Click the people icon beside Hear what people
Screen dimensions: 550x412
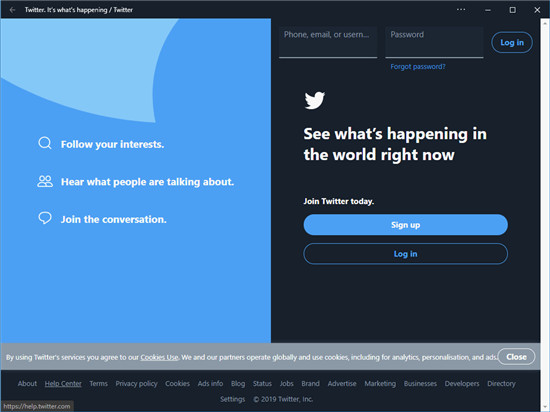(45, 181)
